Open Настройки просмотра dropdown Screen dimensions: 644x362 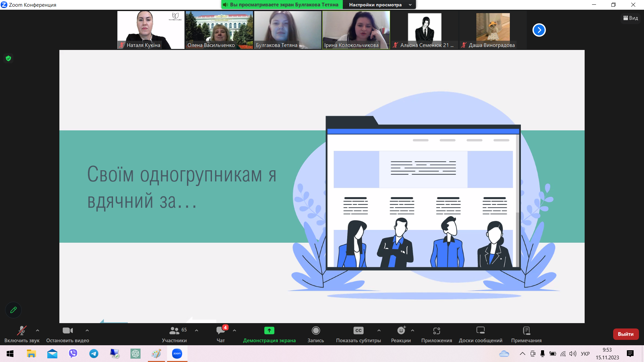click(379, 5)
